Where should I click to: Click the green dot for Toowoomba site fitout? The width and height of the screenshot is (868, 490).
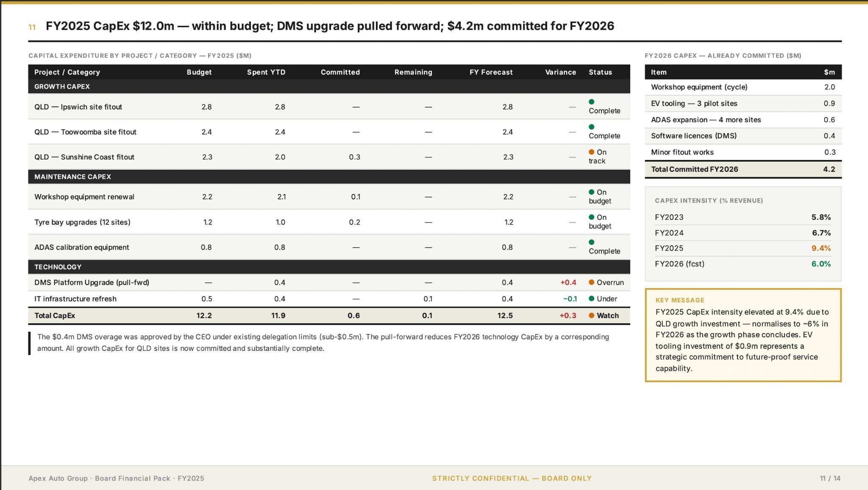click(x=592, y=127)
